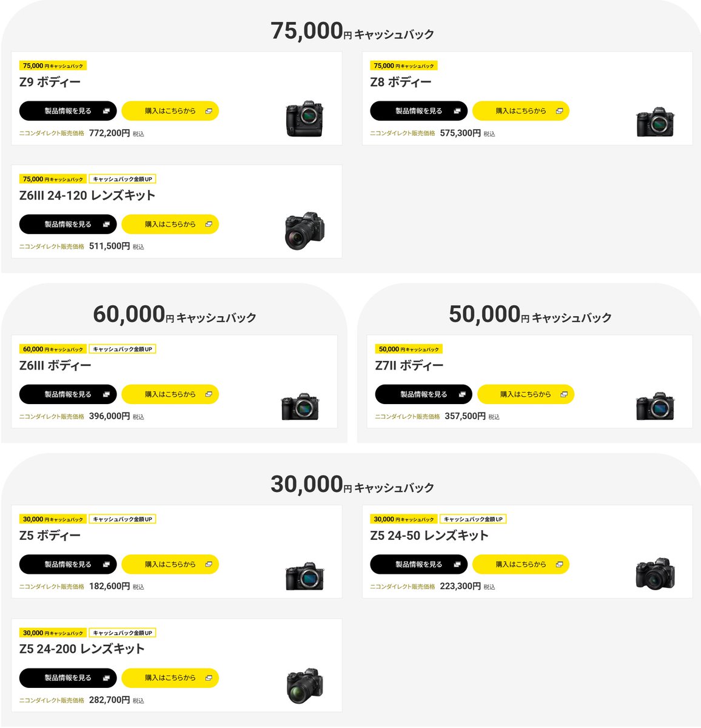
Task: Select the Z8 camera thumbnail image
Action: (656, 122)
